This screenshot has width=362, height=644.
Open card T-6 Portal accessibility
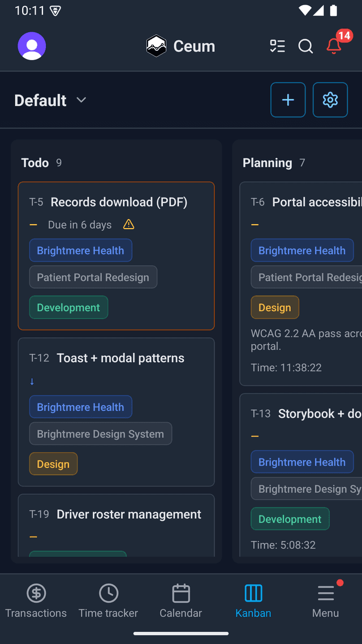coord(301,284)
